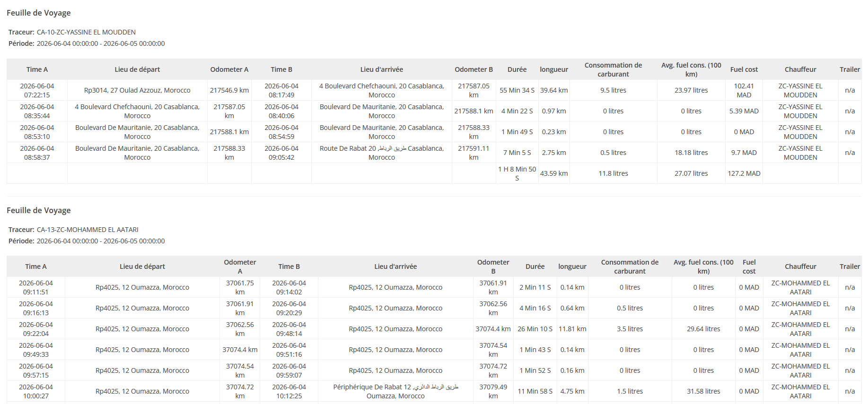The width and height of the screenshot is (868, 404).
Task: Click the first 'Feuille de Voyage' heading
Action: click(x=39, y=13)
